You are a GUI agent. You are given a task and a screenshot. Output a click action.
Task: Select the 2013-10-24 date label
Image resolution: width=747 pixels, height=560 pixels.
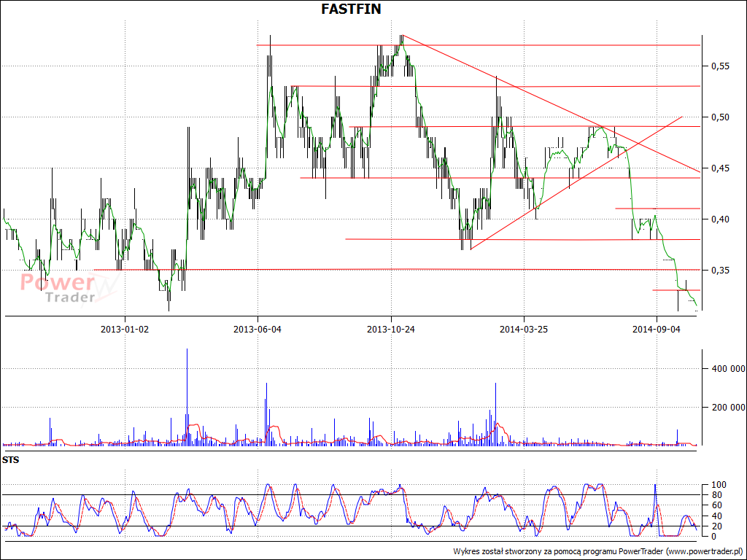tap(391, 329)
